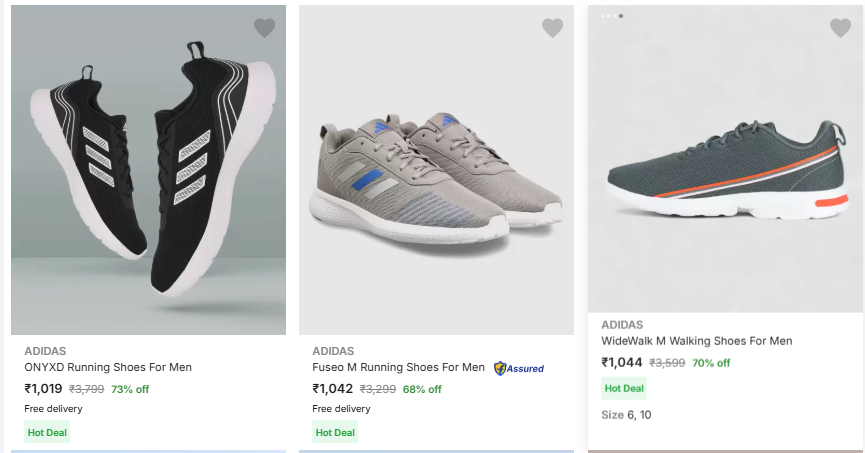Click Hot Deal tag under Fuseo M shoes

click(335, 433)
